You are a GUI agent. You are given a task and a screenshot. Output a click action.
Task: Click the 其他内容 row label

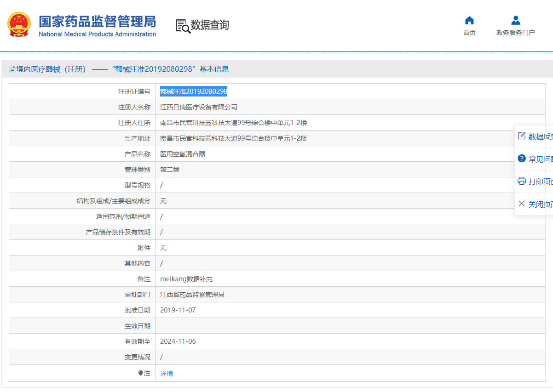click(138, 263)
